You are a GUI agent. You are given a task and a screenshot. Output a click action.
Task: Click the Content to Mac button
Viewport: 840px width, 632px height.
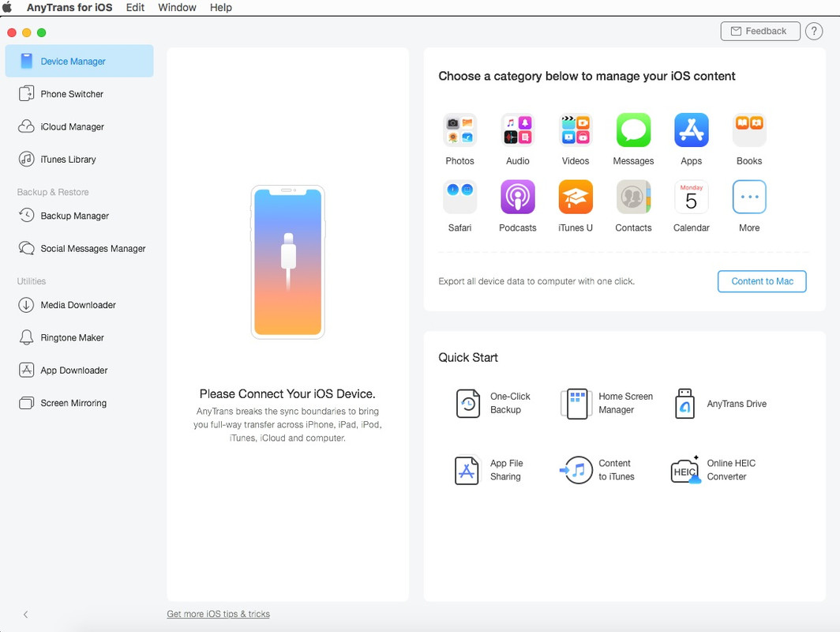[x=762, y=281]
